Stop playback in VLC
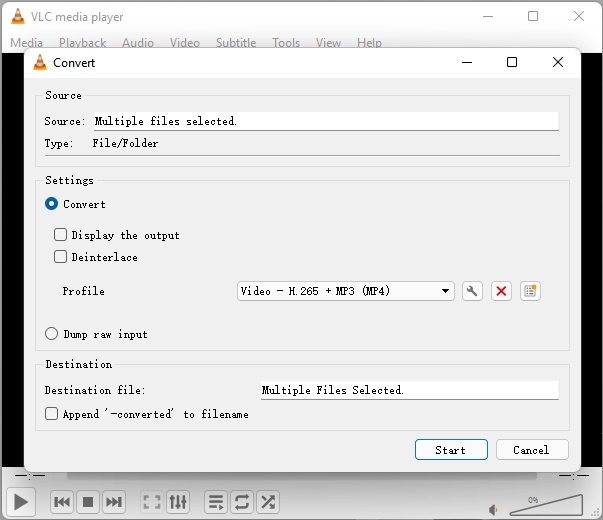Screen dimensions: 603x520 88,502
